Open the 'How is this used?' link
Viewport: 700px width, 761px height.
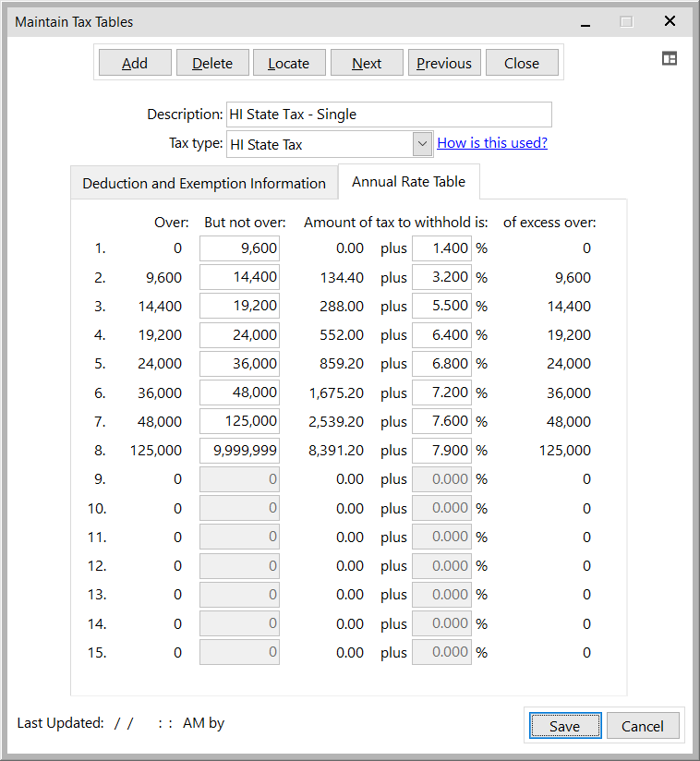492,143
